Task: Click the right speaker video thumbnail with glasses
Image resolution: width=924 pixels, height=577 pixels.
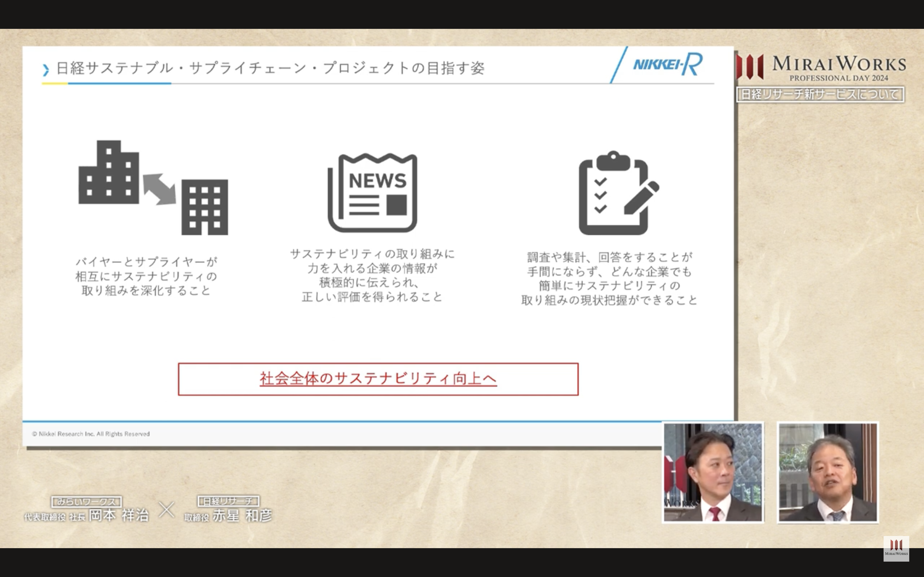Action: [828, 472]
